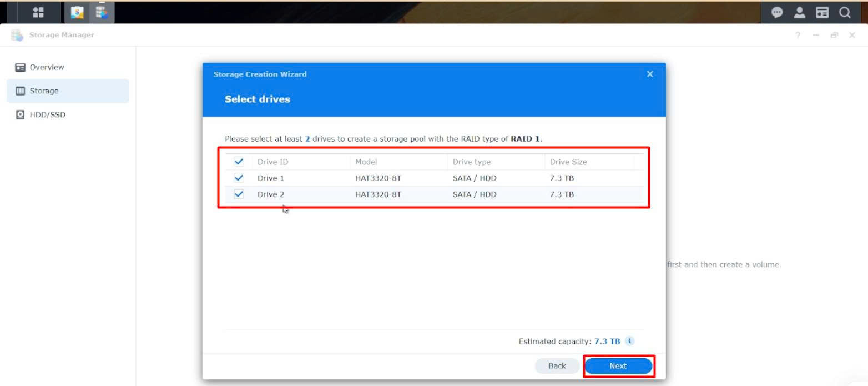Click the Next button
The height and width of the screenshot is (386, 868).
tap(618, 366)
